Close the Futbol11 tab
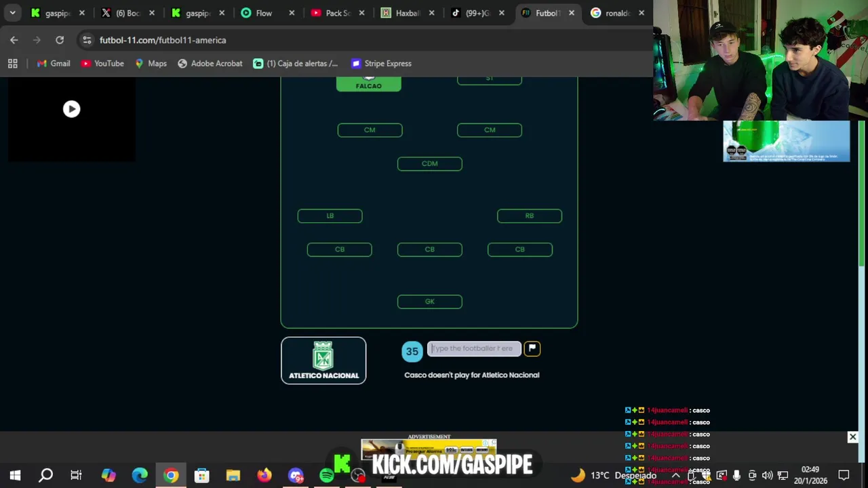Viewport: 868px width, 488px height. pos(571,13)
